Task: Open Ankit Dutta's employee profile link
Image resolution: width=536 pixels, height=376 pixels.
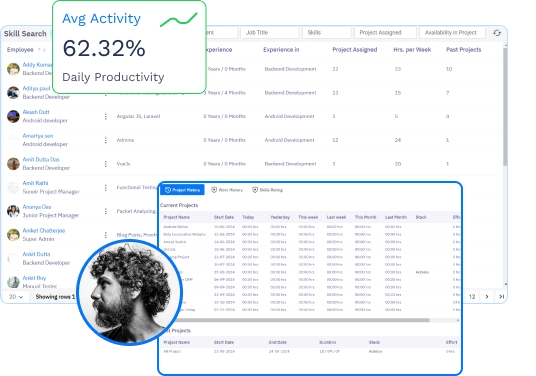Action: (x=36, y=254)
